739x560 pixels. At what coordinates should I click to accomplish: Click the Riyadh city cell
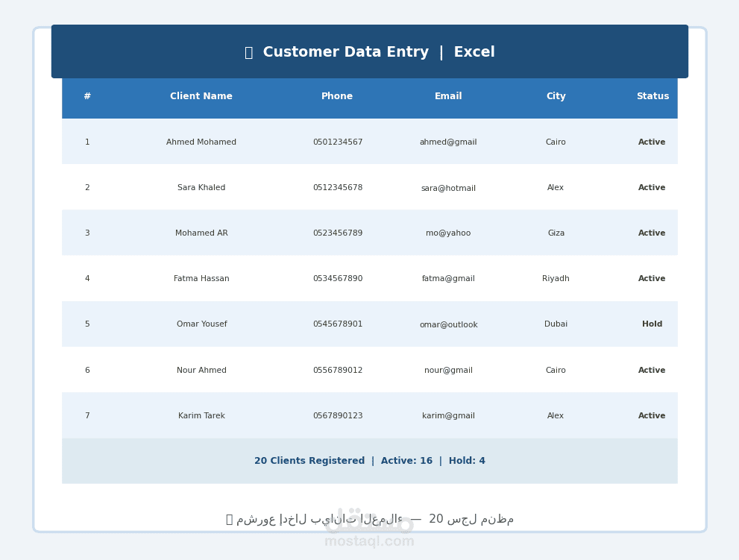[556, 279]
